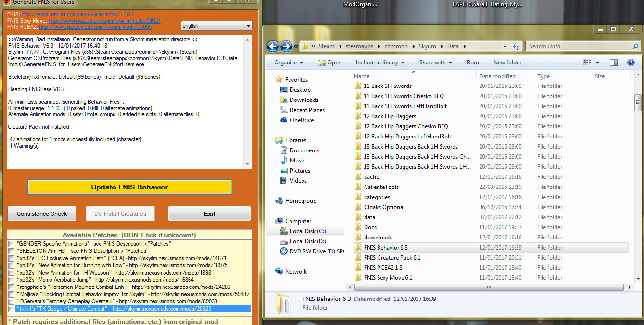Click the search magnifier icon in Explorer
The image size is (644, 325).
[x=635, y=47]
